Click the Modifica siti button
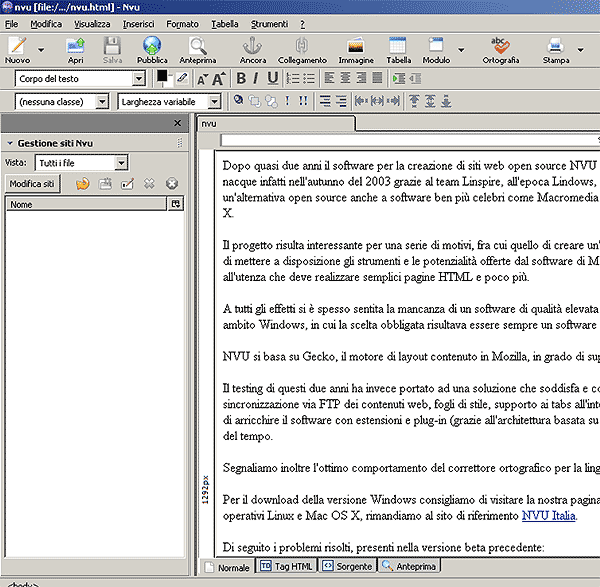 32,184
